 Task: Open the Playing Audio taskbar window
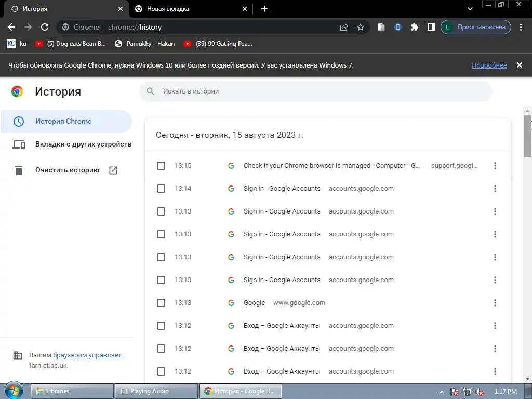[156, 391]
